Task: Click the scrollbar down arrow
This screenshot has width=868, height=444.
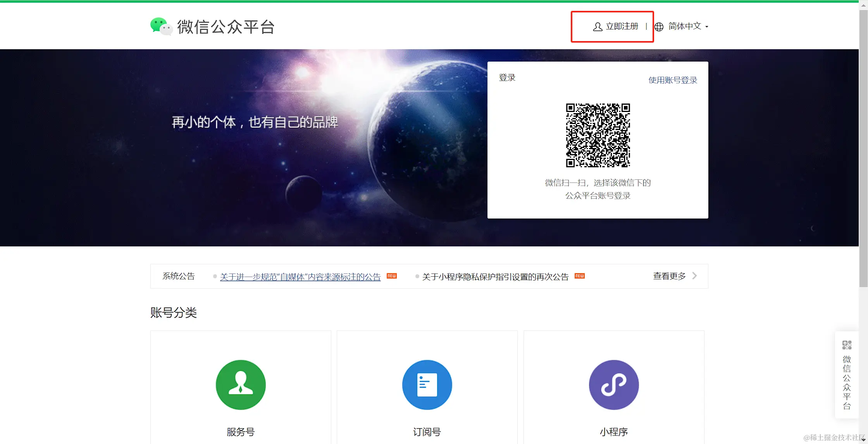Action: point(863,439)
